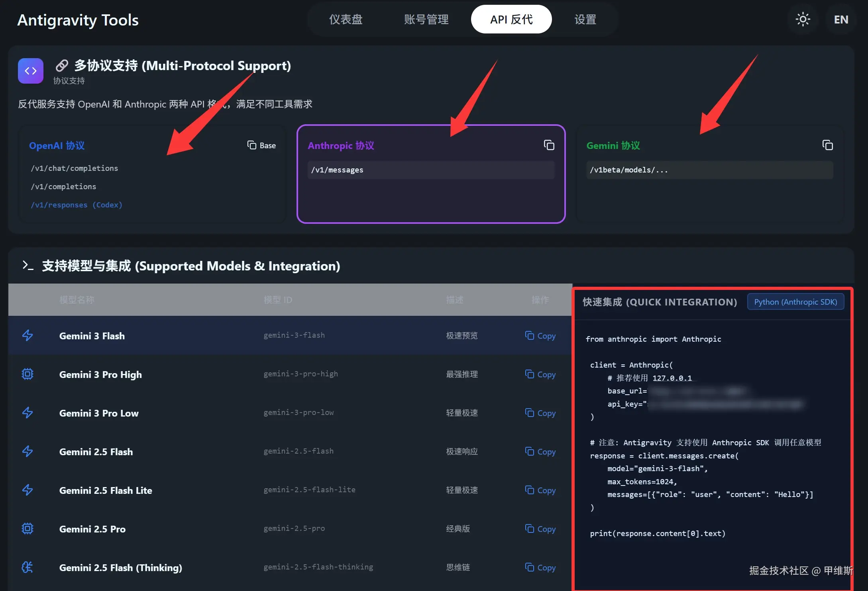Copy the gemini-2.5-flash-lite model ID
Image resolution: width=868 pixels, height=591 pixels.
pyautogui.click(x=540, y=490)
